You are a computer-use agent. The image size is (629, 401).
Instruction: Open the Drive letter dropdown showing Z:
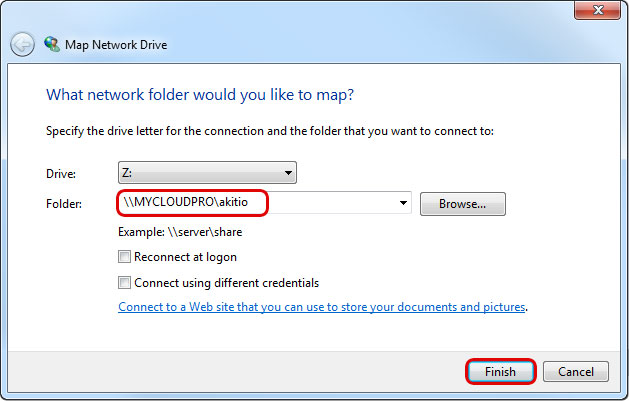(208, 173)
